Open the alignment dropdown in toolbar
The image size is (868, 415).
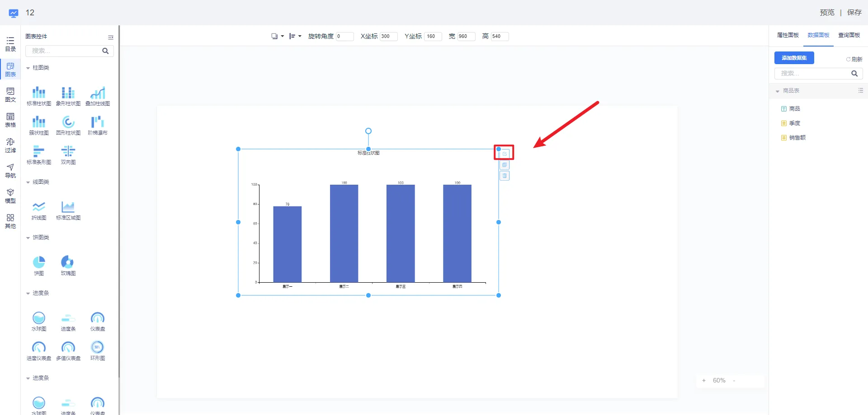pos(295,36)
